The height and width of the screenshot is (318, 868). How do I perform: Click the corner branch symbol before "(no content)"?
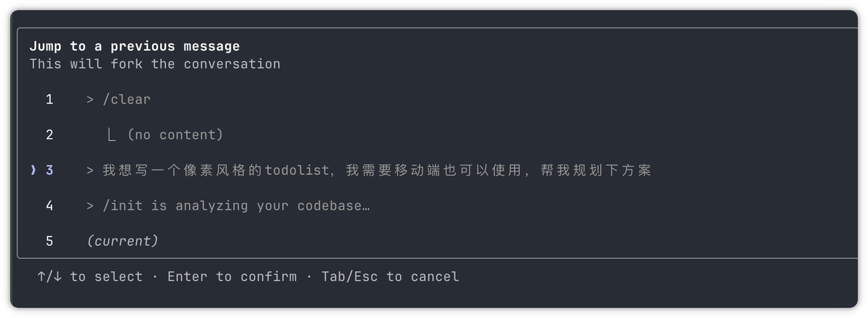click(112, 135)
